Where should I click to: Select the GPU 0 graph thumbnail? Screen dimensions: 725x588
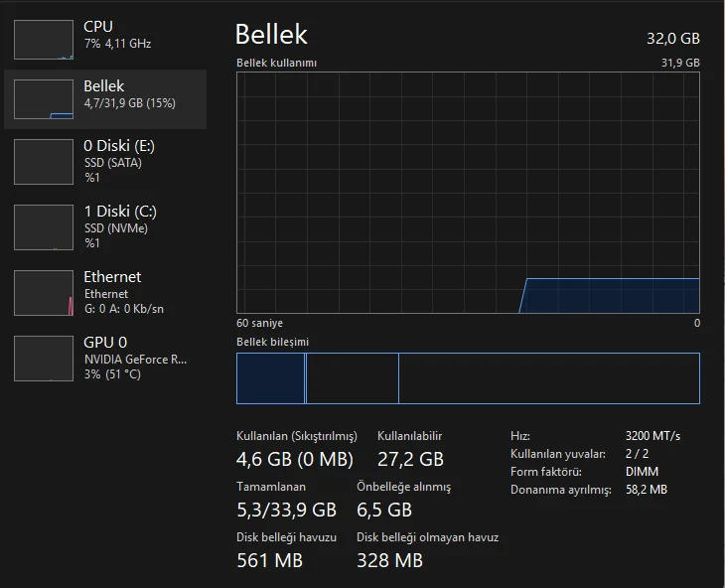tap(44, 359)
